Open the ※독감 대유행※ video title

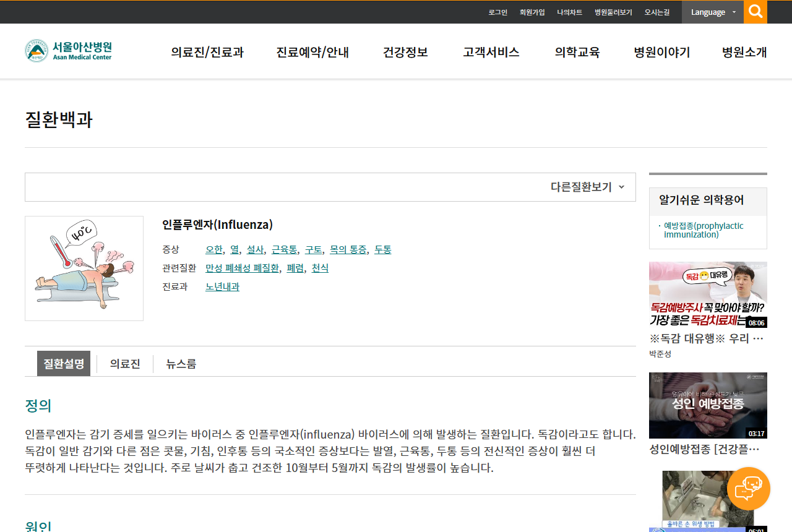pos(706,338)
